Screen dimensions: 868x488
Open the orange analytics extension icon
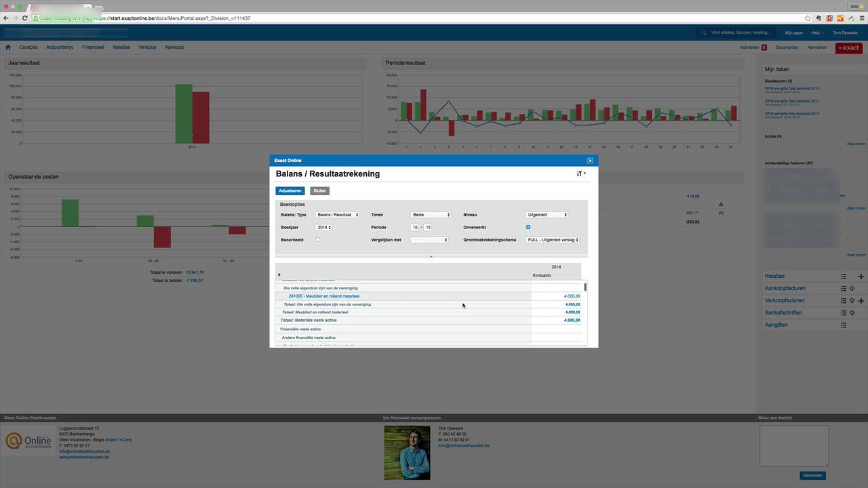coord(840,18)
